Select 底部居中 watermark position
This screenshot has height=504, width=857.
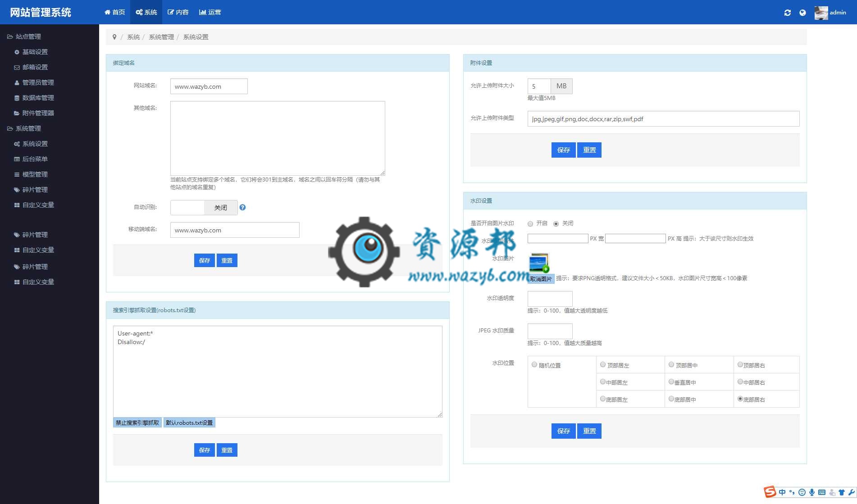pyautogui.click(x=671, y=399)
